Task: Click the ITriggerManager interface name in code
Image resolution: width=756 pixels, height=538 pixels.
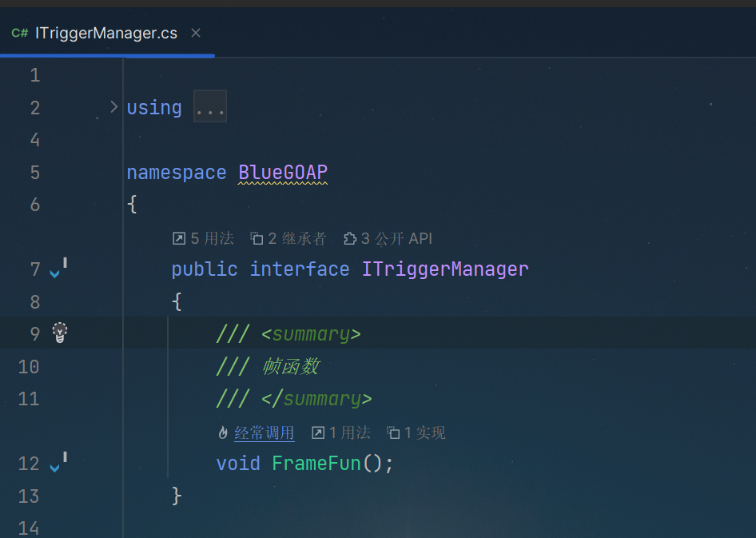Action: click(x=445, y=269)
